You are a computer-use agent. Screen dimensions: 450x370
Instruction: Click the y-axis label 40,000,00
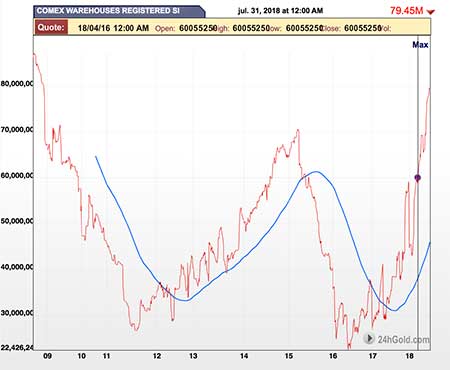(17, 267)
